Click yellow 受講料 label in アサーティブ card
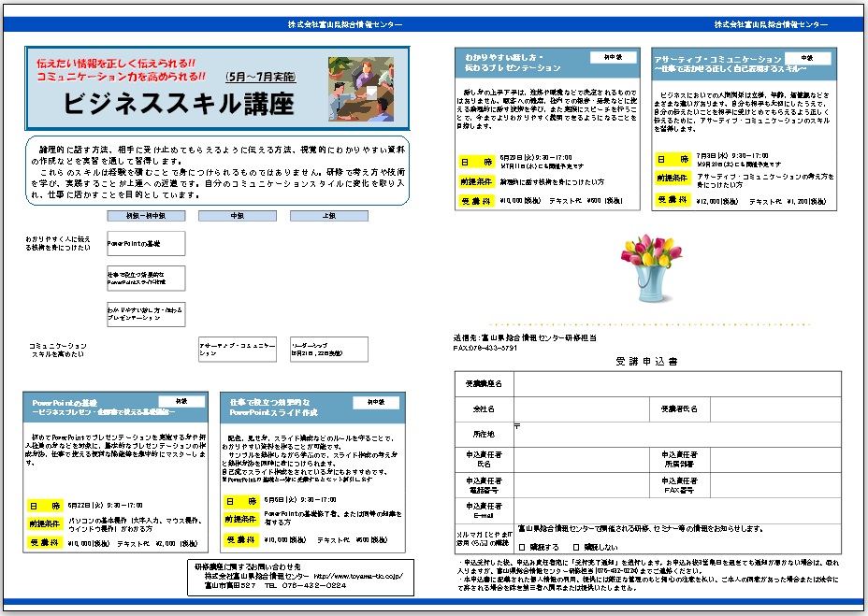The image size is (868, 616). 671,201
